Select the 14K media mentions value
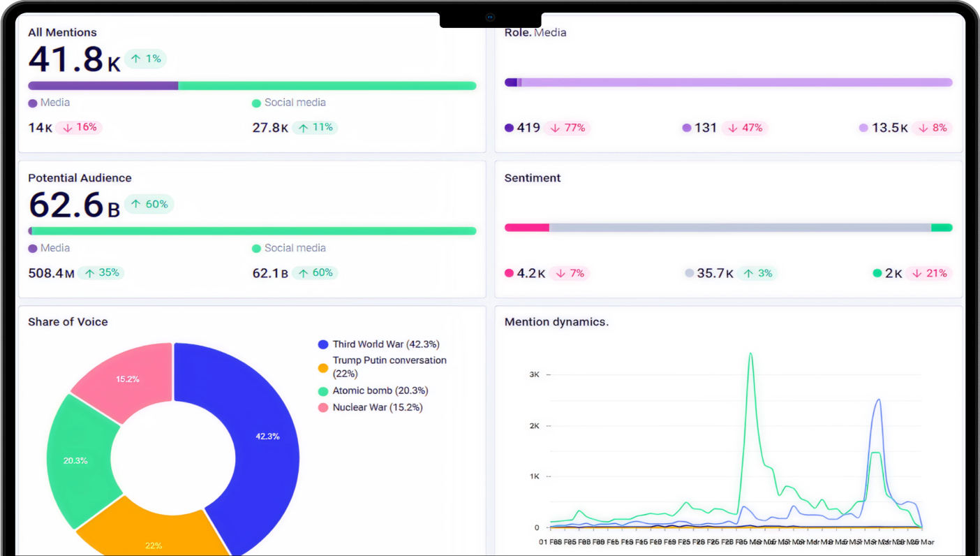 click(x=40, y=128)
